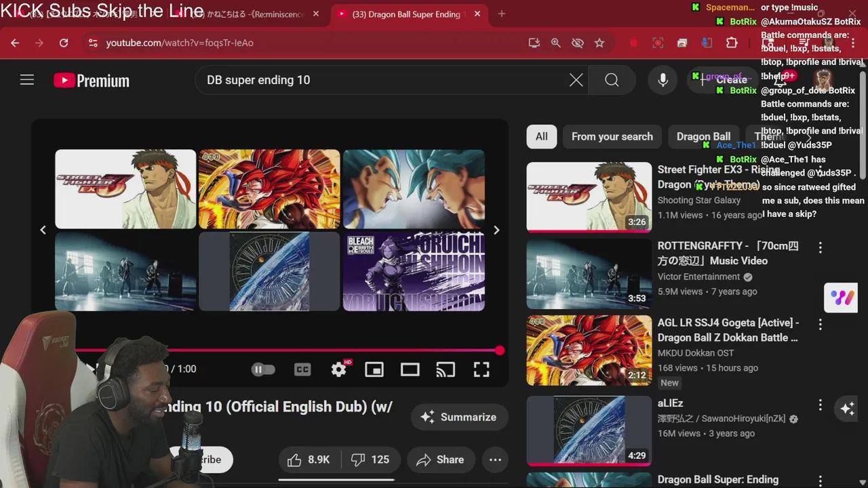Switch to miniplayer
868x488 pixels.
point(374,369)
